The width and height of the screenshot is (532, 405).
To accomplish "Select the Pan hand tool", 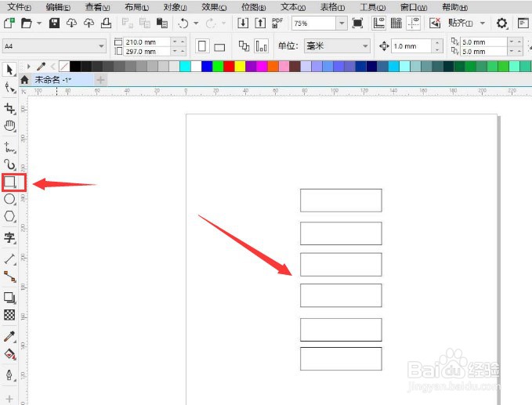I will (x=9, y=126).
